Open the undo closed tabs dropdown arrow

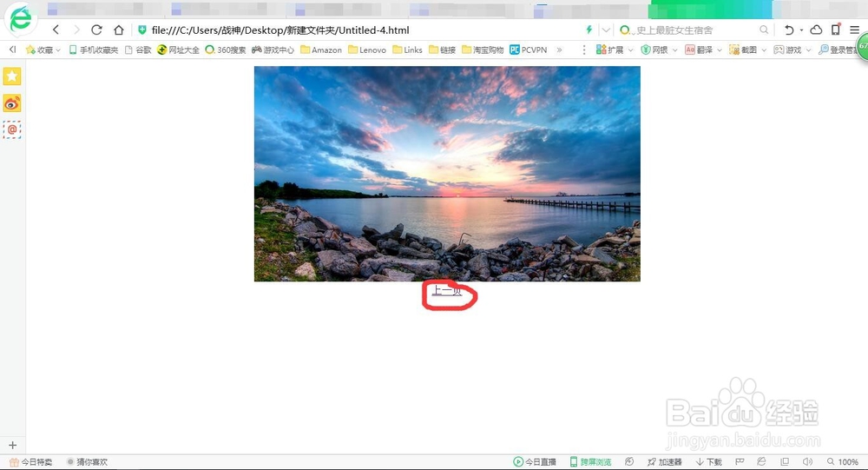[801, 30]
